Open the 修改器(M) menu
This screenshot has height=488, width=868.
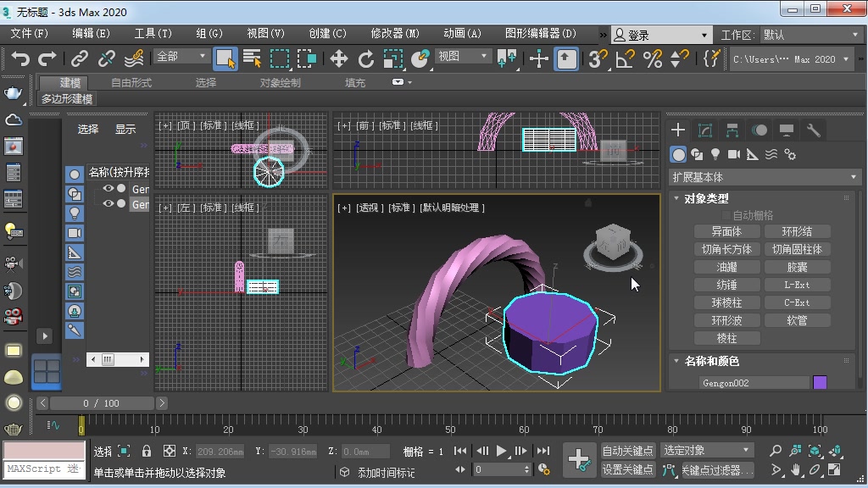[x=394, y=34]
